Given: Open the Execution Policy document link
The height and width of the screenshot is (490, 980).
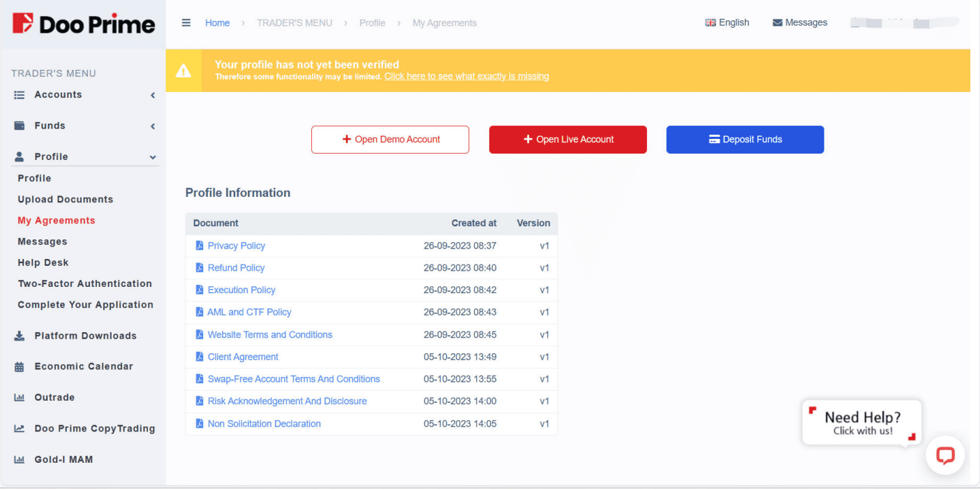Looking at the screenshot, I should 242,290.
